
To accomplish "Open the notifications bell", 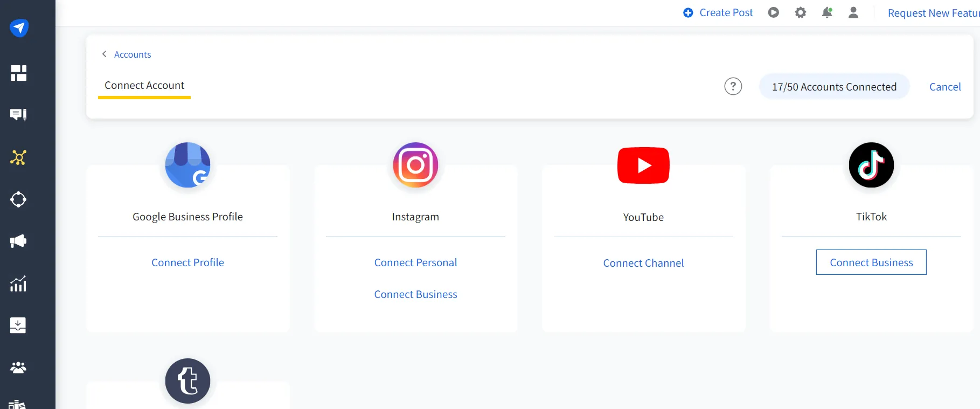I will [x=826, y=12].
